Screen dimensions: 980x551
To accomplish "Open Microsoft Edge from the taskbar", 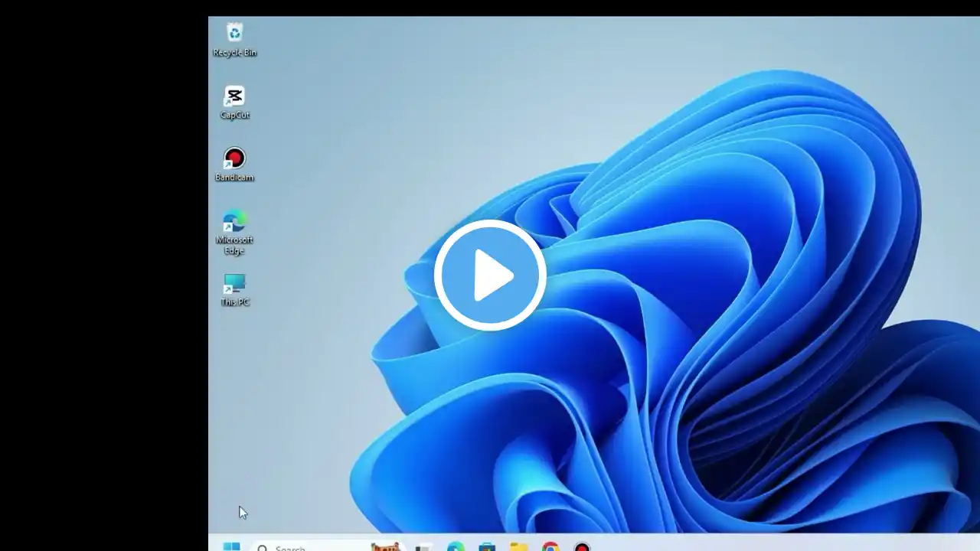I will coord(456,546).
